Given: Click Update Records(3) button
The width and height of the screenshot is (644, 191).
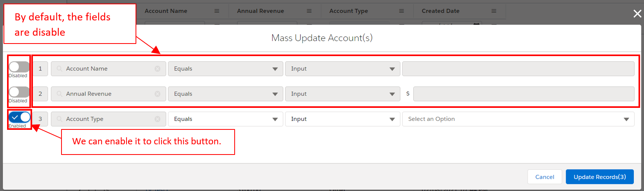Looking at the screenshot, I should (599, 177).
